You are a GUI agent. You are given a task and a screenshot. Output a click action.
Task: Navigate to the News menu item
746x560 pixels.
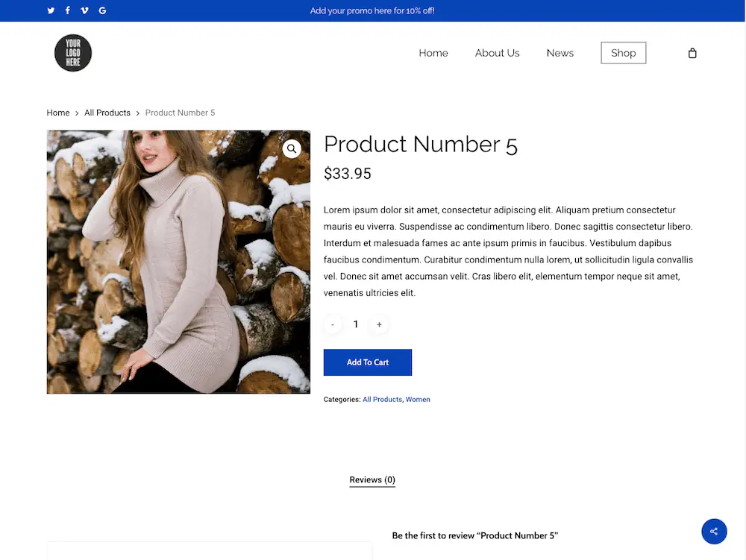(559, 53)
